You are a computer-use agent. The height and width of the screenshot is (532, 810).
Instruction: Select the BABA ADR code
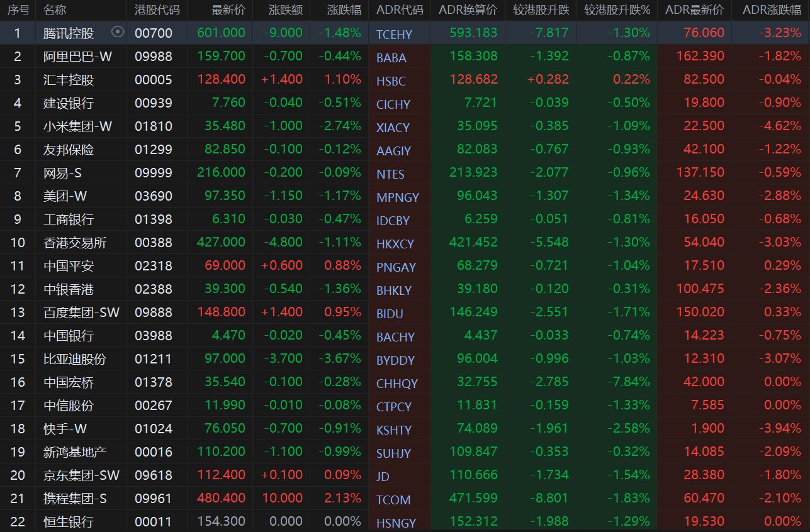click(x=391, y=58)
